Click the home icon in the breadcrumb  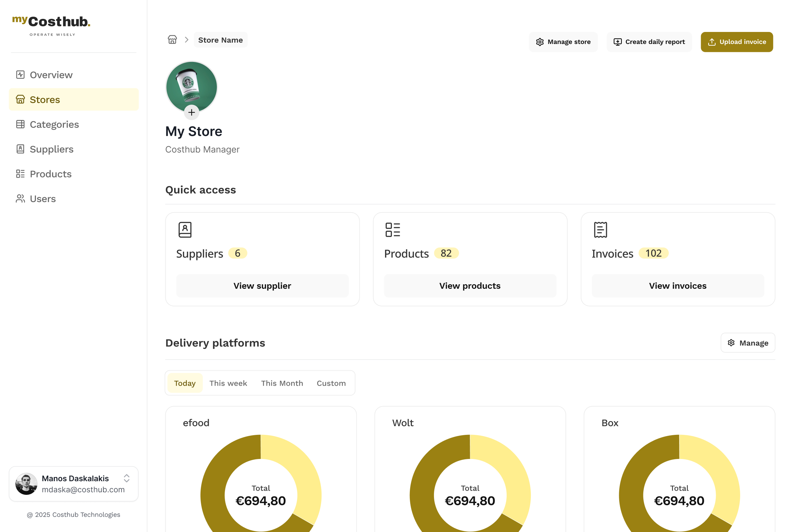pyautogui.click(x=172, y=40)
